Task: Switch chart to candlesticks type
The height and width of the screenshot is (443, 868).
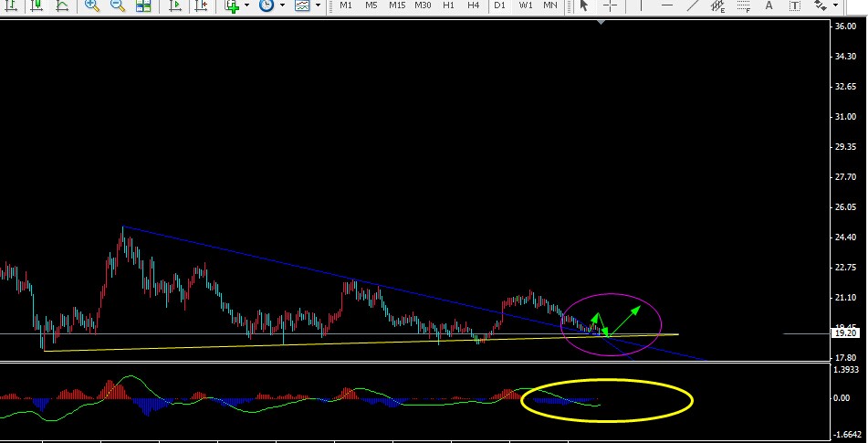Action: 37,5
